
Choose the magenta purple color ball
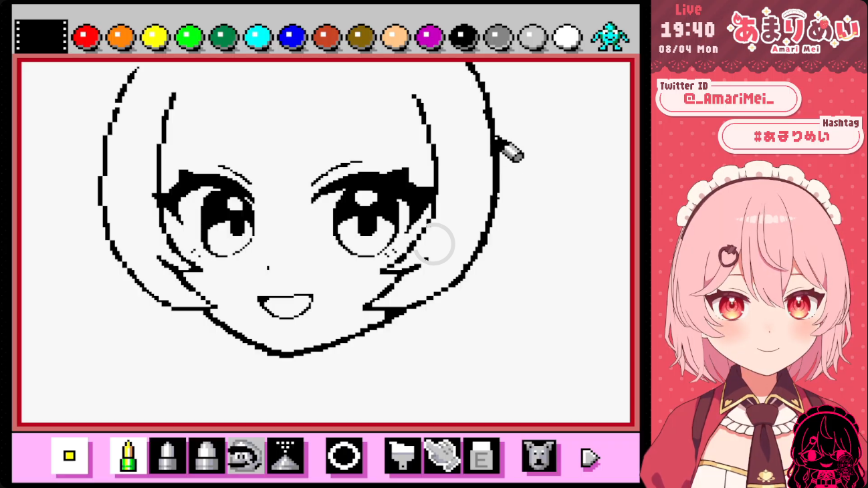429,37
